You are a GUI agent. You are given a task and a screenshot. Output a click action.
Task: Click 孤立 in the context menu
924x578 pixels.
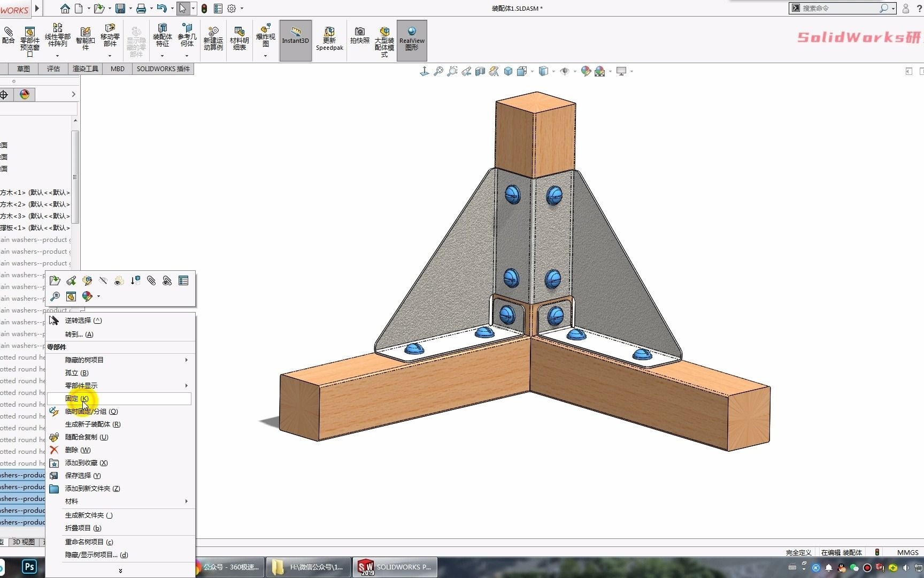pyautogui.click(x=76, y=372)
